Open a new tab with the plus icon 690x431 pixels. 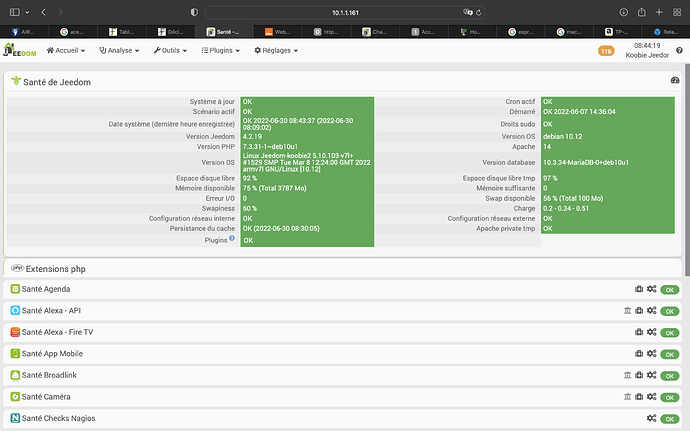pos(659,12)
